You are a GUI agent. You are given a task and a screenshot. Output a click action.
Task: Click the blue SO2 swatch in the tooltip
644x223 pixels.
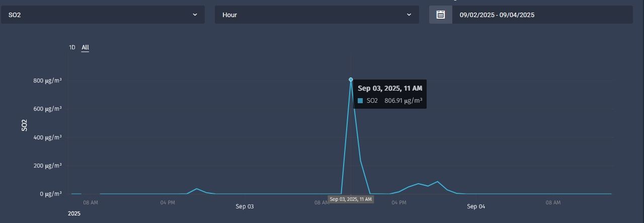(x=360, y=101)
